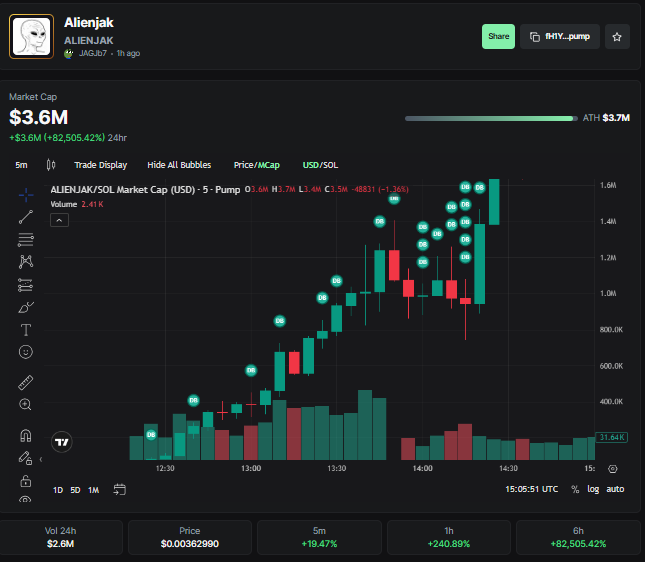Viewport: 645px width, 562px height.
Task: Toggle percent scale mode
Action: 575,489
